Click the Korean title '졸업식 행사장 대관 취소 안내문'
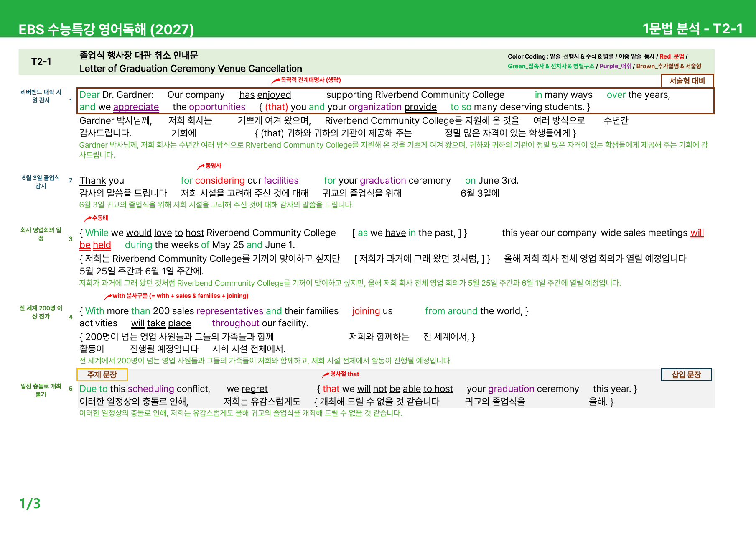 click(x=139, y=55)
